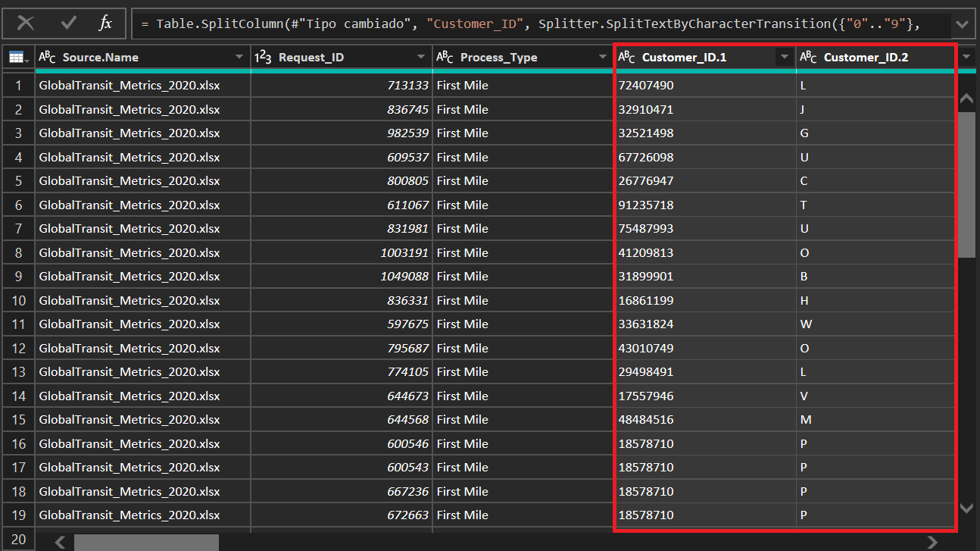The height and width of the screenshot is (551, 980).
Task: Click Customer_ID.2 cell with letter M
Action: pyautogui.click(x=875, y=420)
